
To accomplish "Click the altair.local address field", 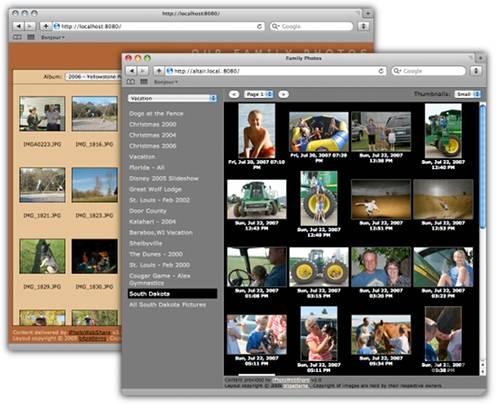I will click(275, 71).
